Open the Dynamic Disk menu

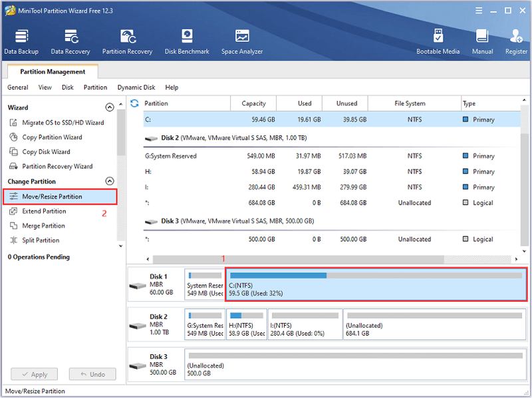[x=136, y=88]
